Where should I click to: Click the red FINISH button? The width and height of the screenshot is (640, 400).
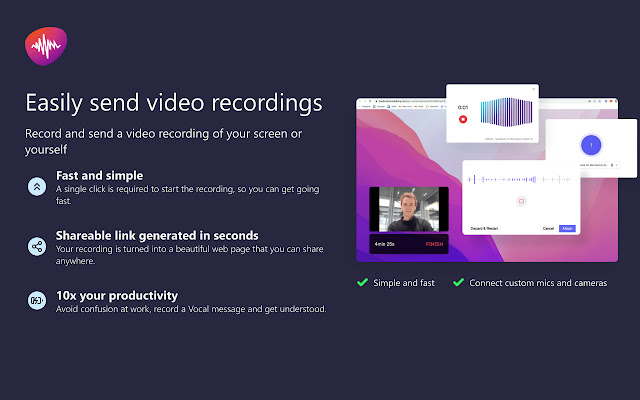tap(434, 244)
